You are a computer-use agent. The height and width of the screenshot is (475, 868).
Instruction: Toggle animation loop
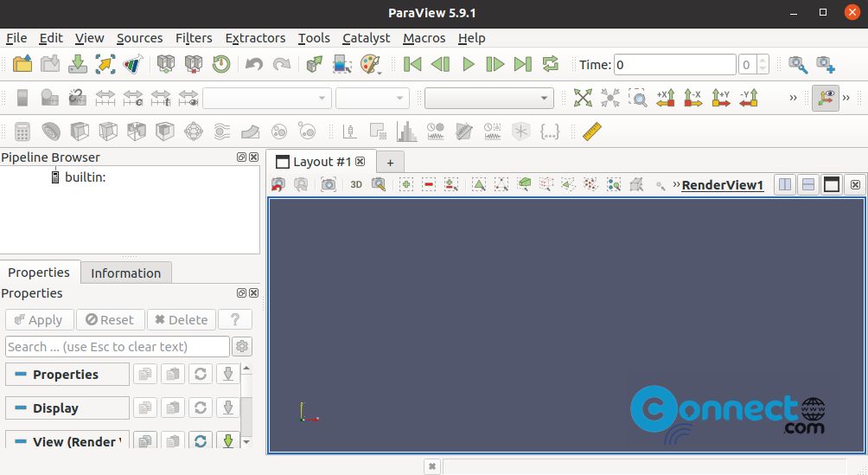tap(550, 64)
